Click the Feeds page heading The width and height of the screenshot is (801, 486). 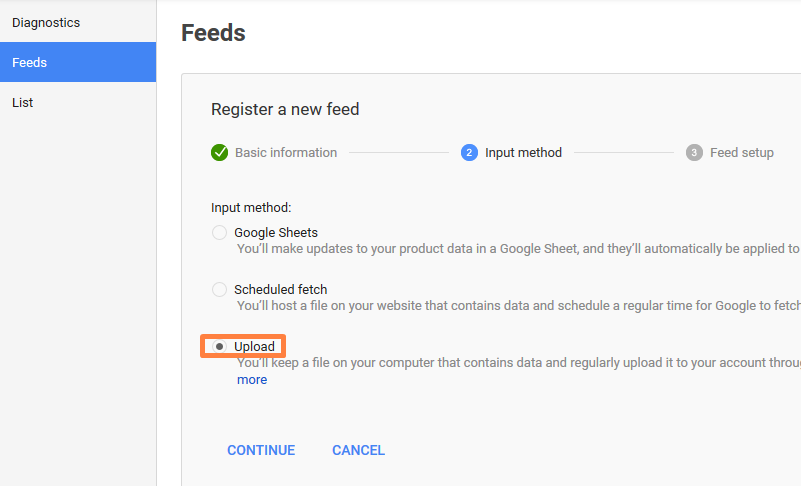(213, 33)
